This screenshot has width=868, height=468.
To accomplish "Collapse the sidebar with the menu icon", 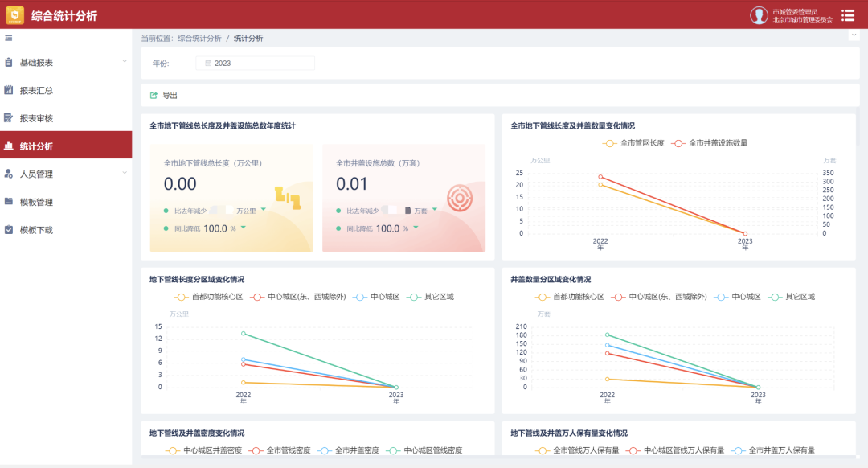I will click(x=9, y=38).
